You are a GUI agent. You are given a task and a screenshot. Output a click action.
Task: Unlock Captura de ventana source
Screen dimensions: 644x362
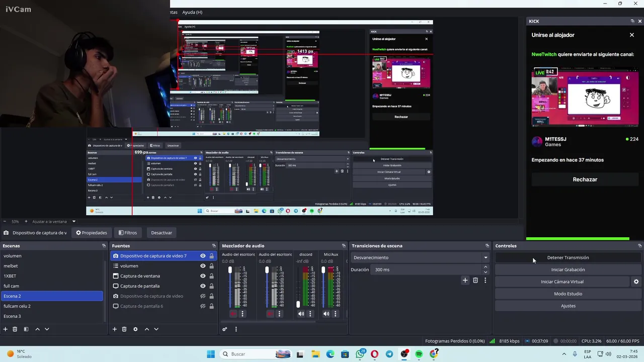211,276
